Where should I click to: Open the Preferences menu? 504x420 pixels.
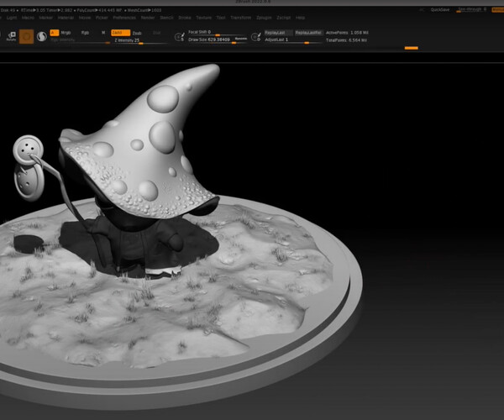[x=124, y=18]
